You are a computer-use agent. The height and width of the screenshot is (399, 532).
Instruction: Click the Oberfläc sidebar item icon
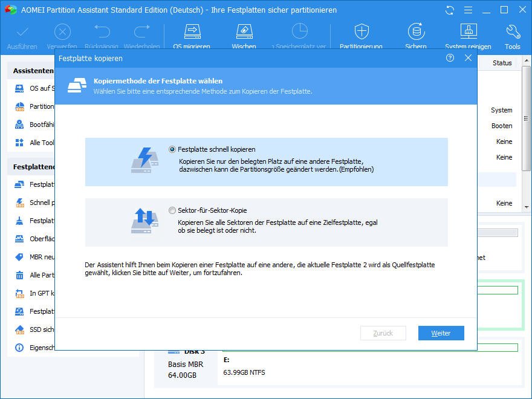[19, 239]
